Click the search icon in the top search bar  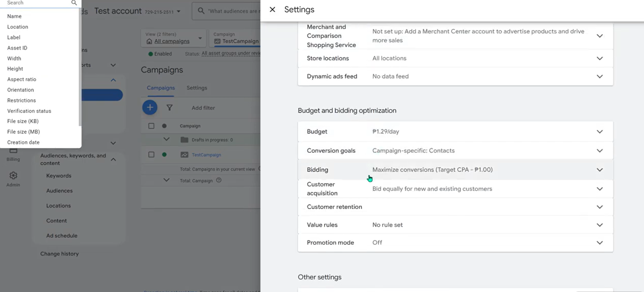[x=201, y=11]
